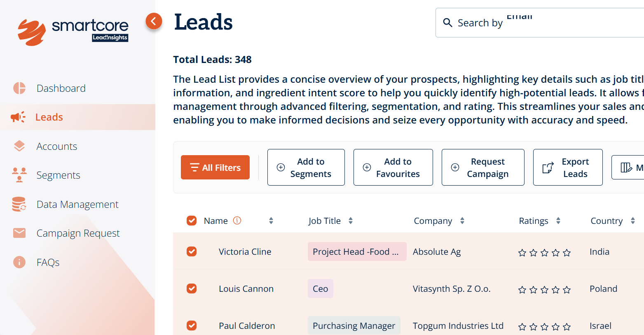Click the Export Leads button

coord(567,167)
